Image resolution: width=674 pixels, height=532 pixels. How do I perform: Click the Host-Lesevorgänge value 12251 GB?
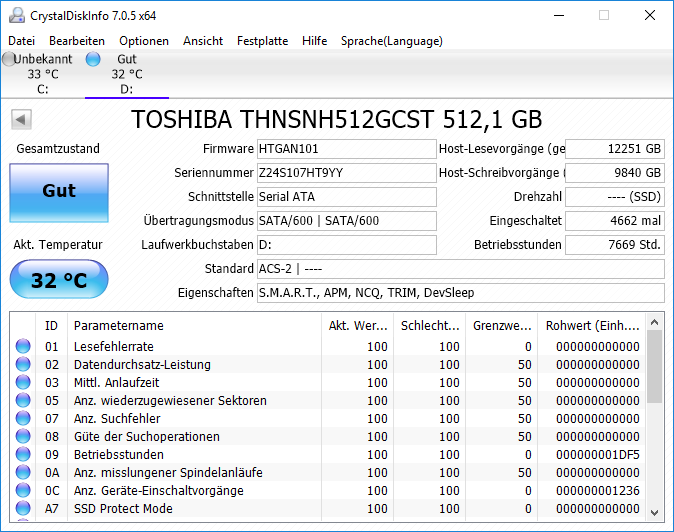click(x=615, y=149)
